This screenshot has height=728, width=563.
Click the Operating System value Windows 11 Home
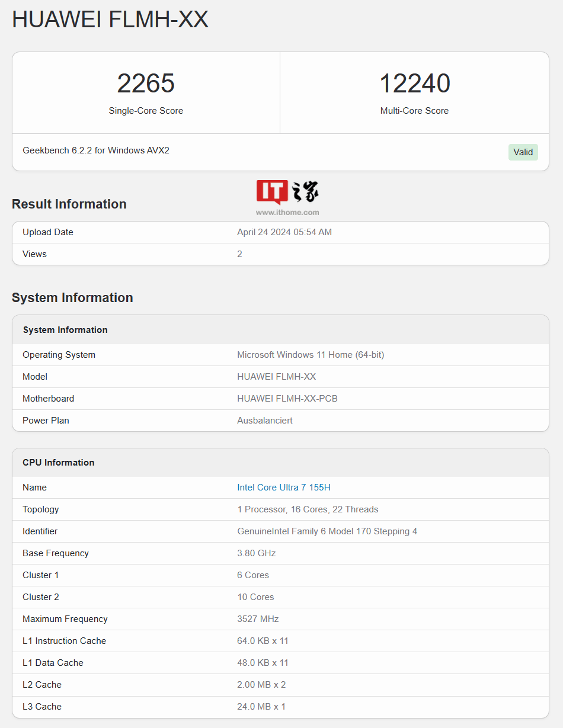311,355
